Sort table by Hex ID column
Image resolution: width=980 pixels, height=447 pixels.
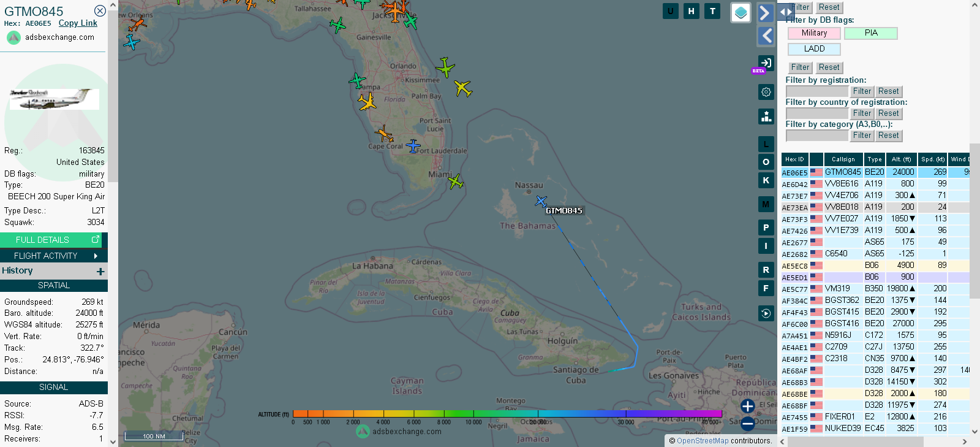[794, 159]
